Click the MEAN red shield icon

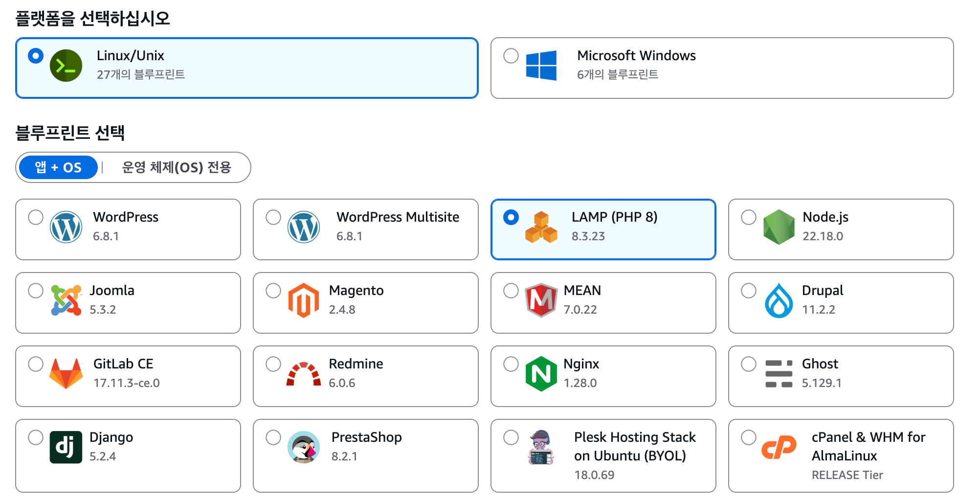tap(541, 300)
